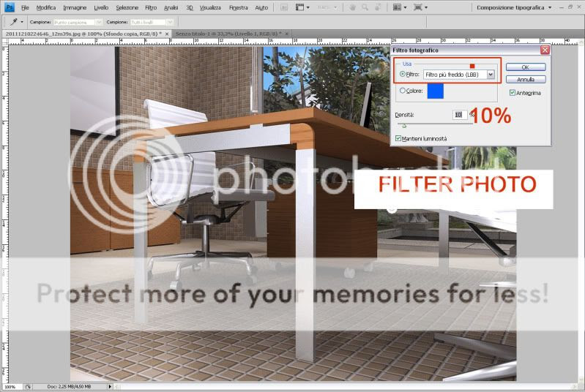Open the File menu

[25, 7]
